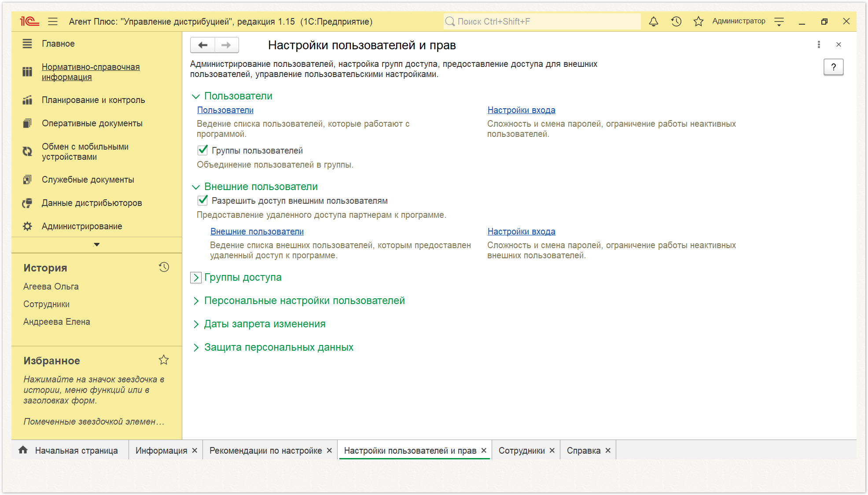868x495 pixels.
Task: Click the Администрирование gear icon
Action: click(27, 226)
